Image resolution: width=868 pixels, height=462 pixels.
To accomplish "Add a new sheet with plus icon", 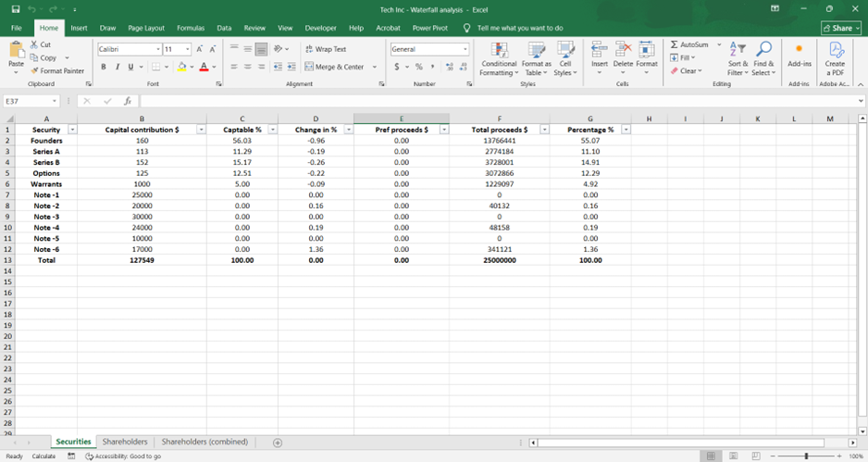I will click(278, 443).
